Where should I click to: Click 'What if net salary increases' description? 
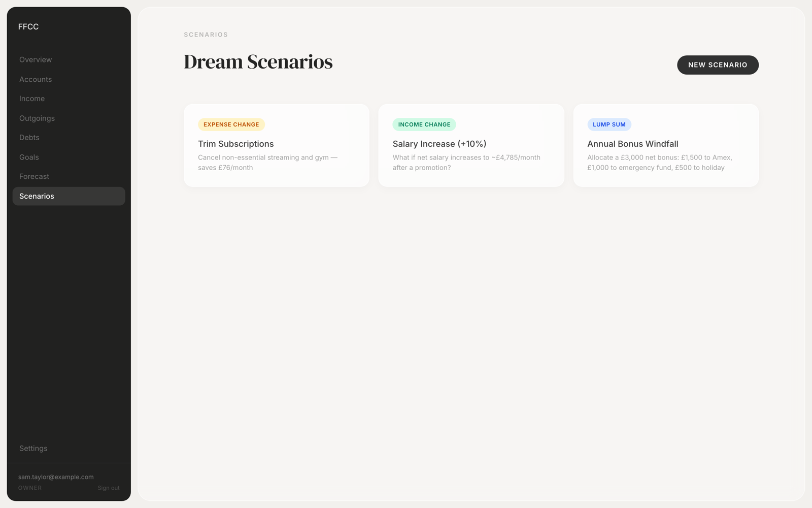coord(466,163)
